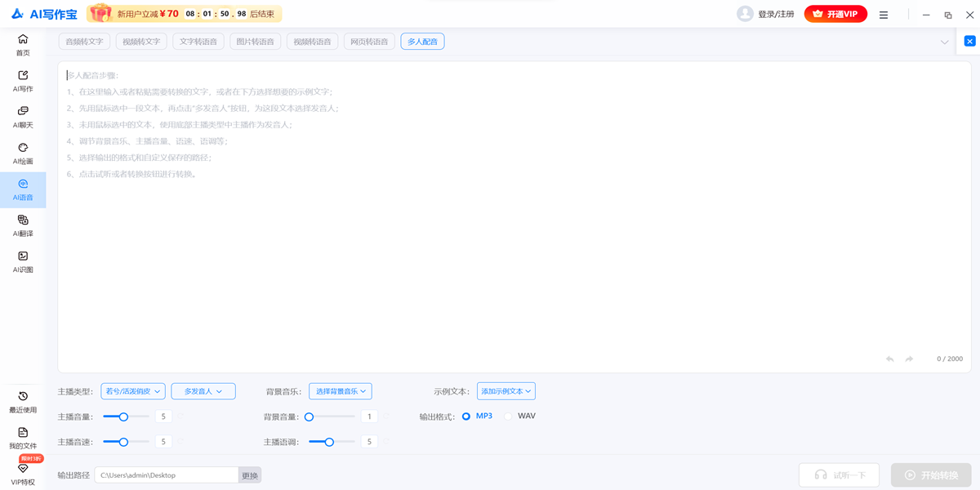Image resolution: width=980 pixels, height=490 pixels.
Task: Select WAV output format
Action: (x=508, y=416)
